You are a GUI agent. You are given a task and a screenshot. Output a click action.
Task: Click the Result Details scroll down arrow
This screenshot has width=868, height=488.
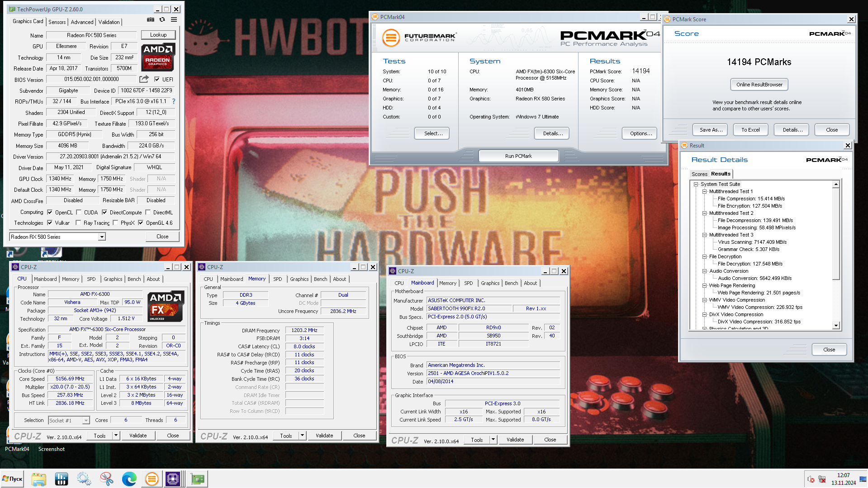(x=836, y=325)
